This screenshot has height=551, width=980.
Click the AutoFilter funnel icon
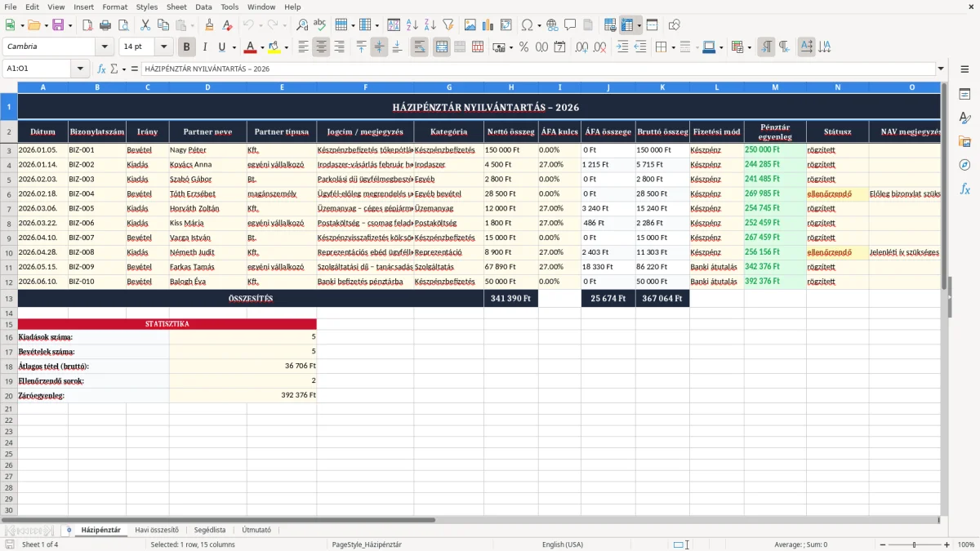[x=448, y=25]
